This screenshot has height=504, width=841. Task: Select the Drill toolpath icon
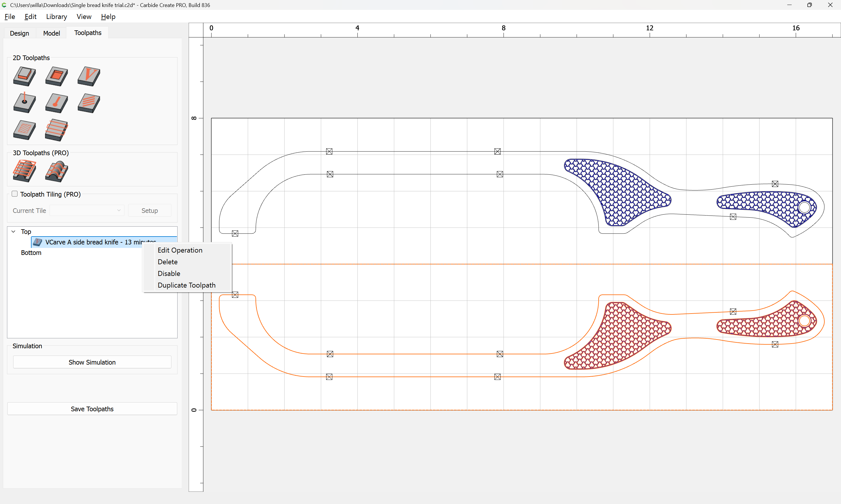pyautogui.click(x=24, y=103)
